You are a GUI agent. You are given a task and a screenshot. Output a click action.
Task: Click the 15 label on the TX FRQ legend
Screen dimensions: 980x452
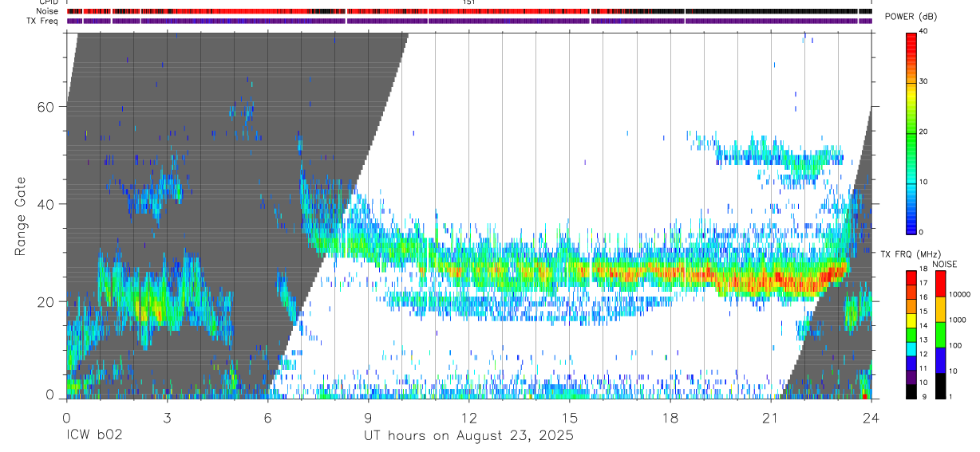pyautogui.click(x=923, y=311)
